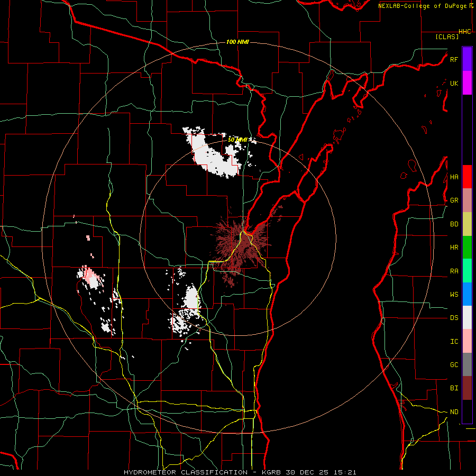Click the HA legend label
476x476 pixels.
tap(454, 177)
